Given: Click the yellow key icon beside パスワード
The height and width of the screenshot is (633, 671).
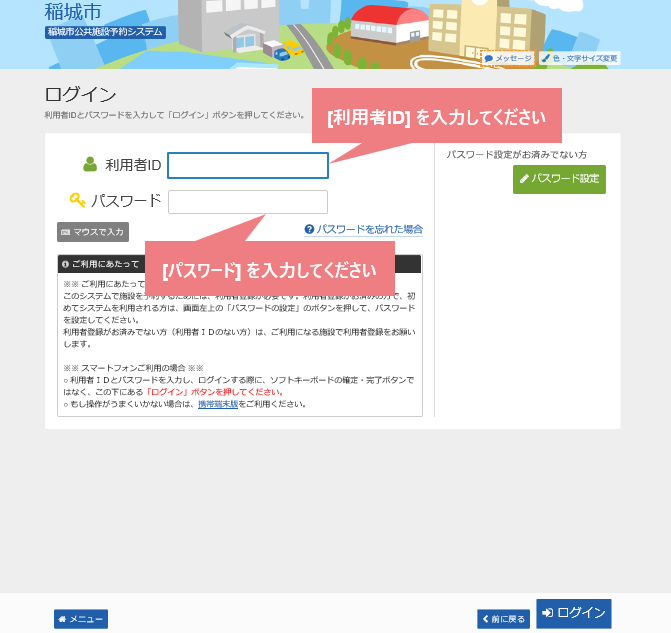Looking at the screenshot, I should (77, 200).
